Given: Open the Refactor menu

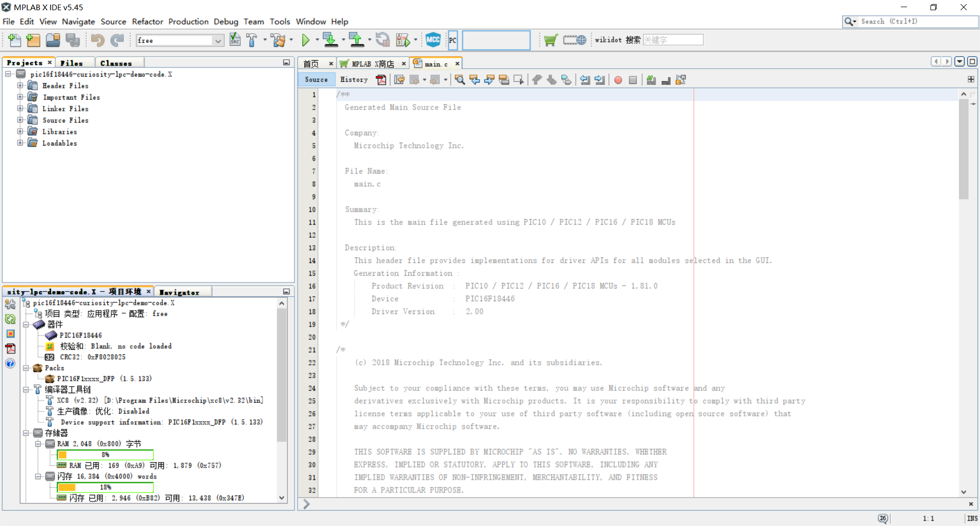Looking at the screenshot, I should (148, 21).
